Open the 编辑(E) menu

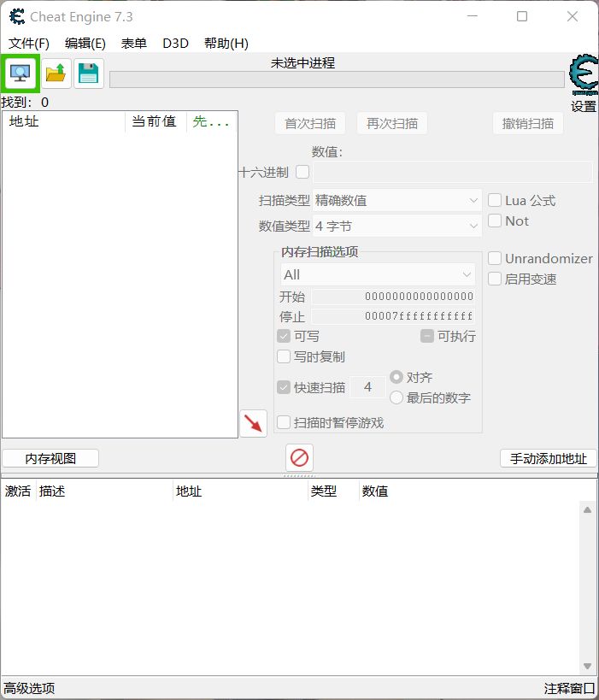(x=85, y=44)
